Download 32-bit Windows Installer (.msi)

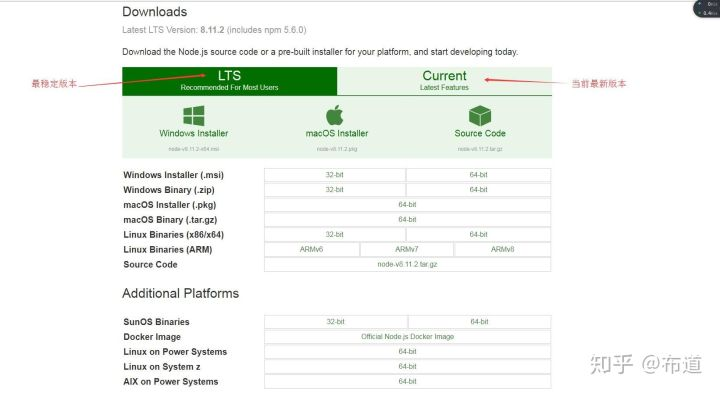click(335, 175)
